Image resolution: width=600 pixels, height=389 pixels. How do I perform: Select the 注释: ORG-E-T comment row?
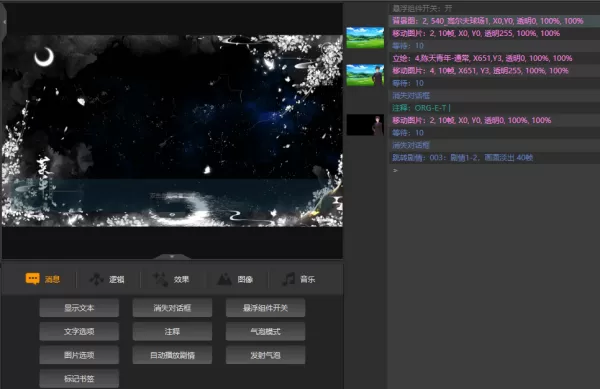coord(494,108)
